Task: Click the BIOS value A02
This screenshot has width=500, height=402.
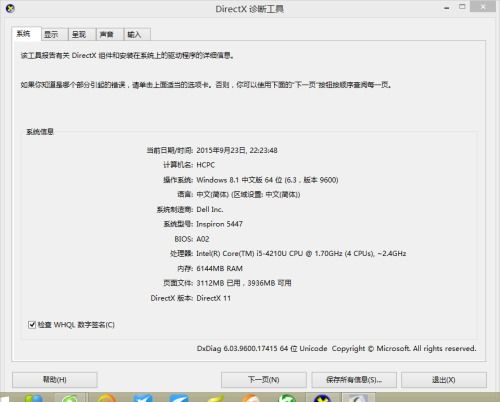Action: [x=203, y=239]
